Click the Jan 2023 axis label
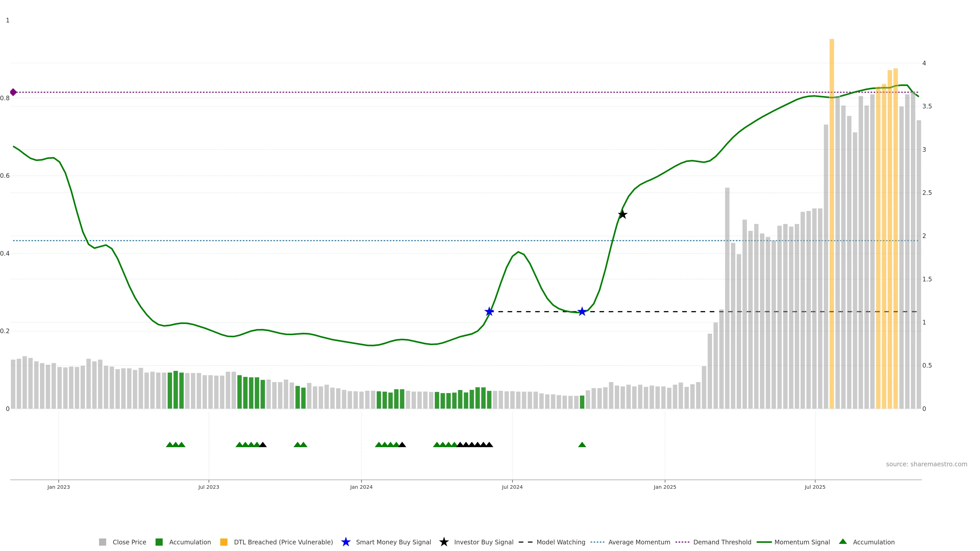This screenshot has width=980, height=551. point(59,487)
